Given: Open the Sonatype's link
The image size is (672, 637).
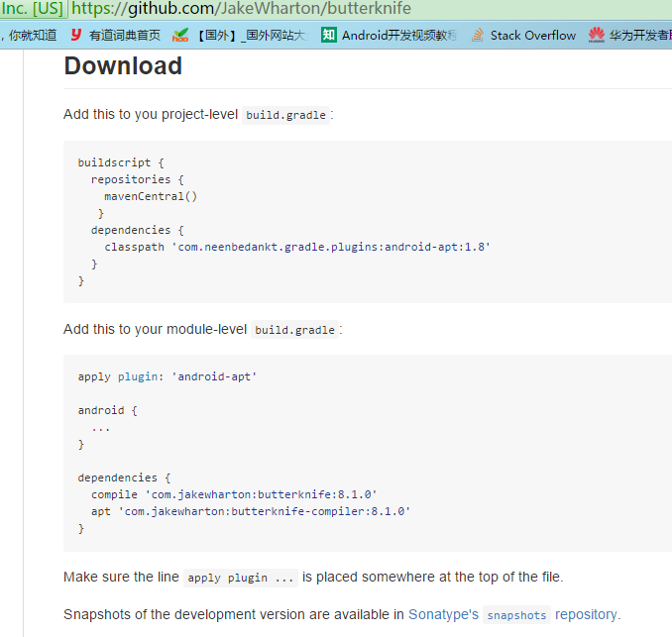Looking at the screenshot, I should pyautogui.click(x=443, y=614).
